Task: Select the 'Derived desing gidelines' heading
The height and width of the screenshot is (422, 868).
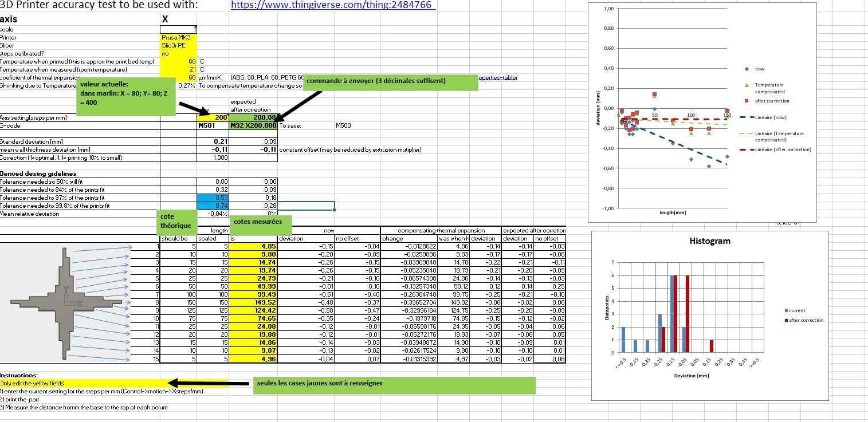Action: click(38, 173)
